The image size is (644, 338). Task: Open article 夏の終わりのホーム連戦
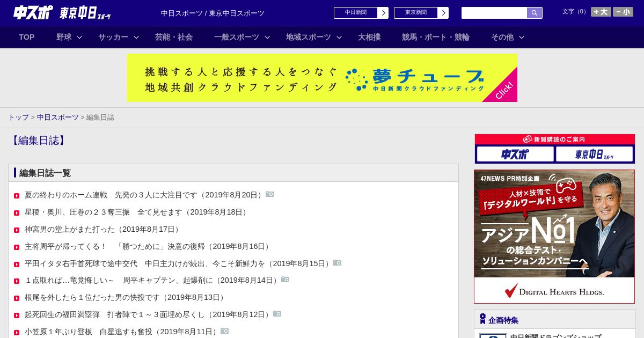coord(144,195)
